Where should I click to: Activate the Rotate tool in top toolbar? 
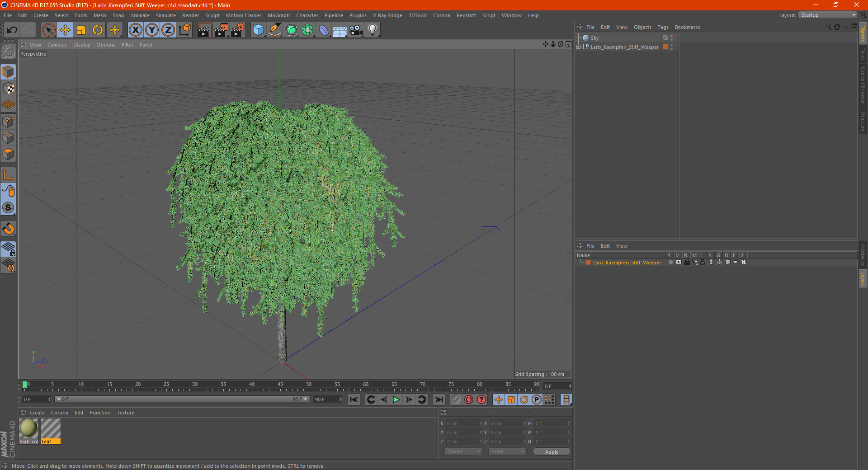(98, 30)
